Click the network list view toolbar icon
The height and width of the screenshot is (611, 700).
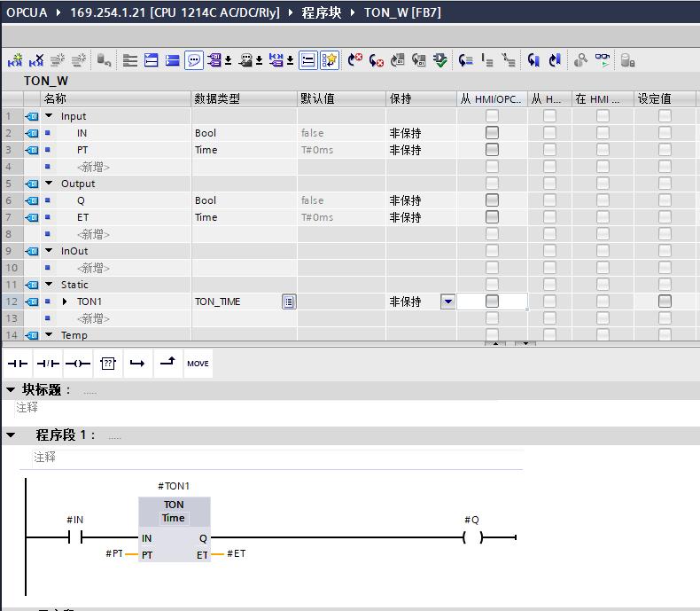(x=308, y=59)
